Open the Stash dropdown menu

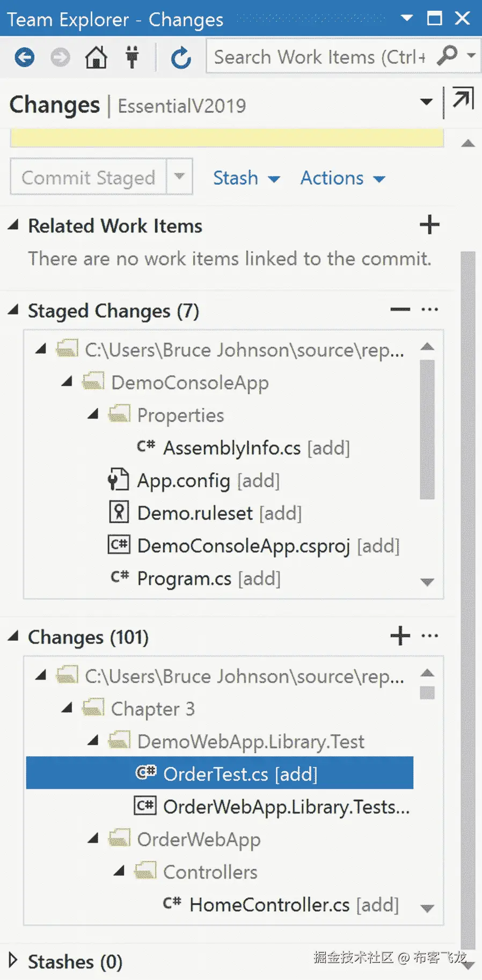pyautogui.click(x=246, y=178)
